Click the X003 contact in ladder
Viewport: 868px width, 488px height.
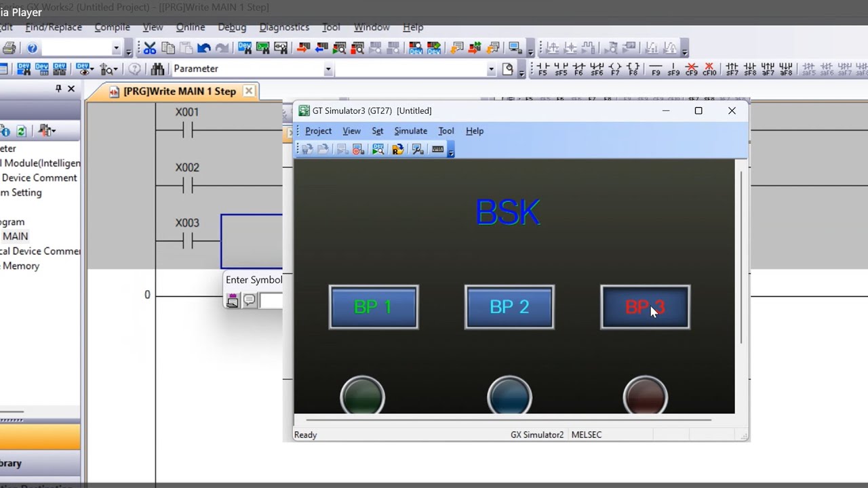(x=187, y=241)
